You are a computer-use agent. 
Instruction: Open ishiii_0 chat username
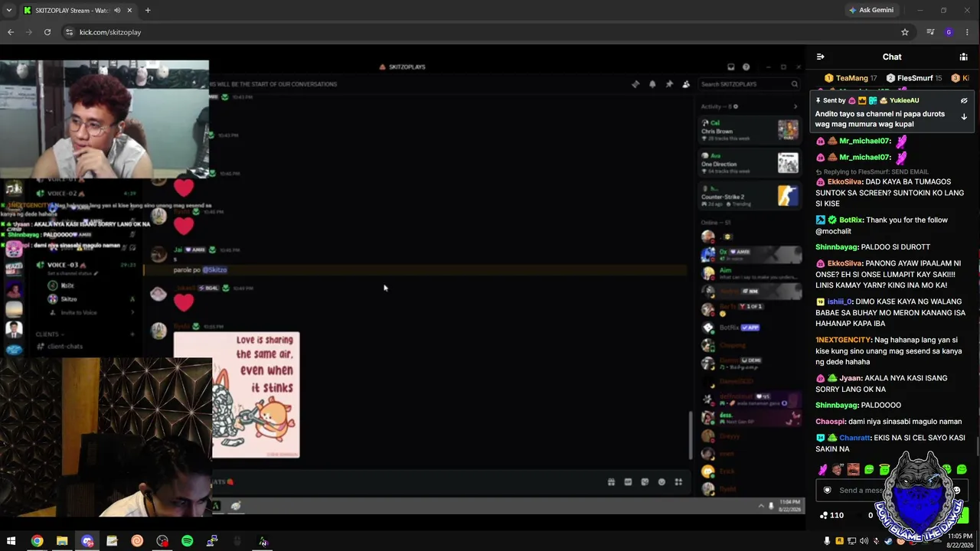click(841, 302)
